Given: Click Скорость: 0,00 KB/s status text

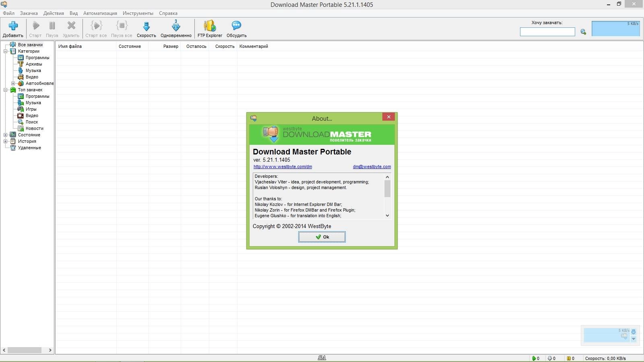Looking at the screenshot, I should (x=605, y=358).
